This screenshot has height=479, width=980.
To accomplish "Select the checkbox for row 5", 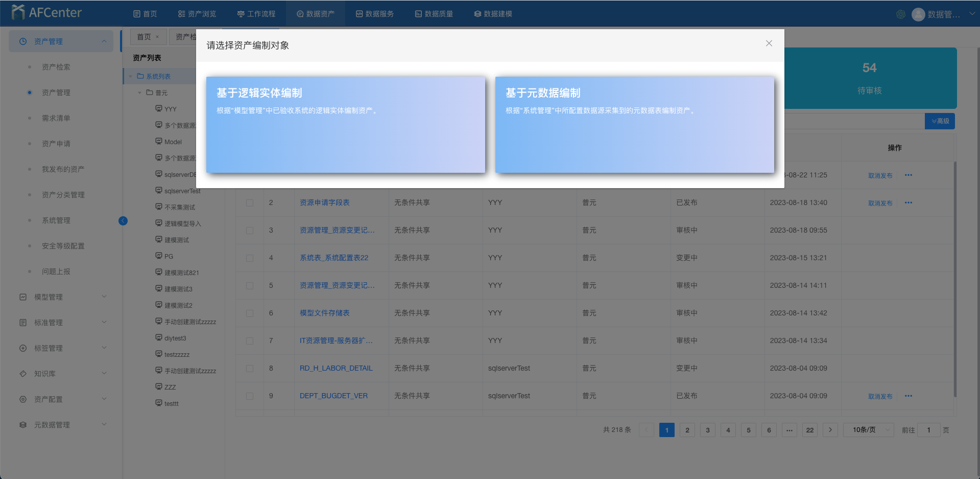I will pyautogui.click(x=250, y=286).
